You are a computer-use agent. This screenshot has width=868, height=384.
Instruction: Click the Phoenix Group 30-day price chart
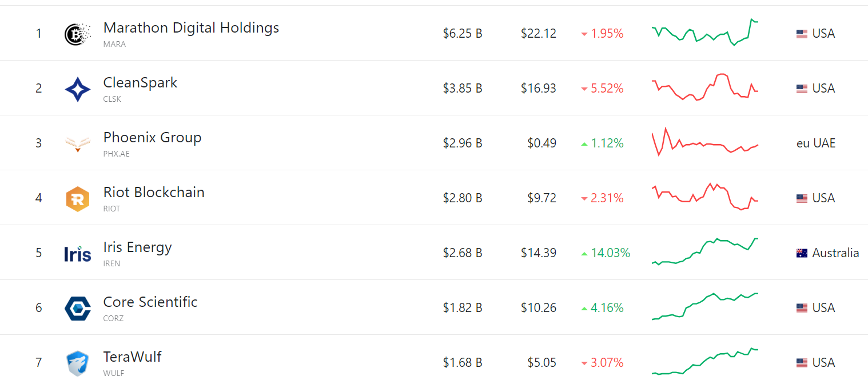[x=704, y=143]
